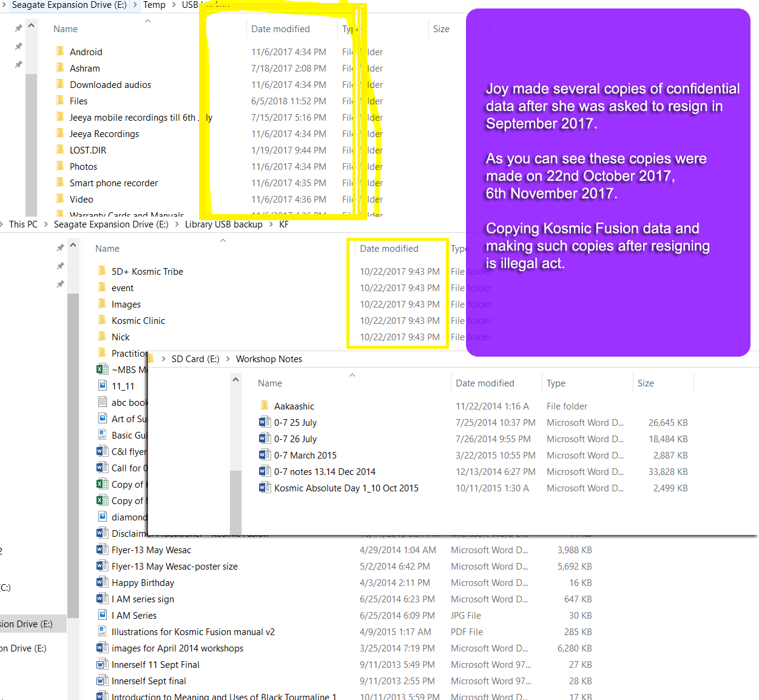Image resolution: width=759 pixels, height=700 pixels.
Task: Click the top pin icon in the USB window
Action: click(18, 28)
